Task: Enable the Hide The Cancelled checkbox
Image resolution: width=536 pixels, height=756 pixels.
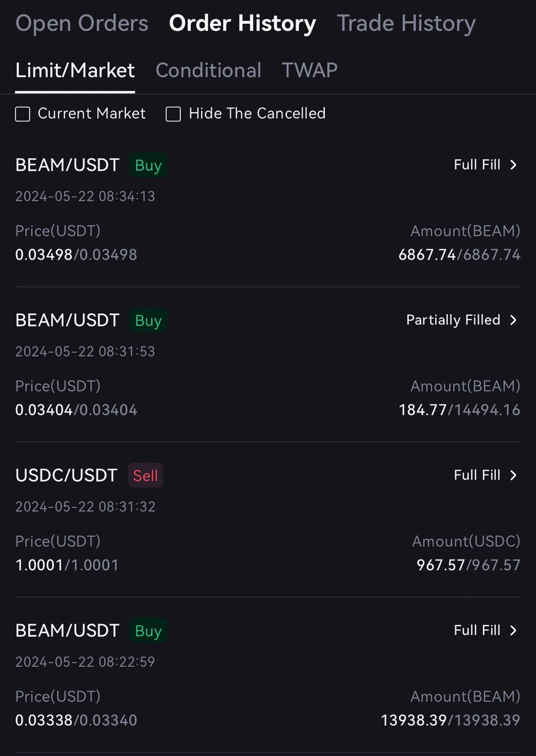Action: coord(173,114)
